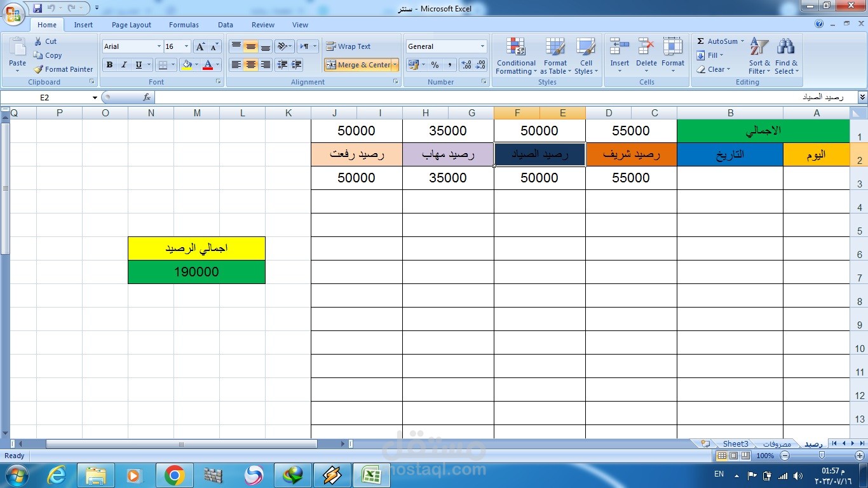The width and height of the screenshot is (868, 488).
Task: Click the Zoom In plus button
Action: coord(859,456)
